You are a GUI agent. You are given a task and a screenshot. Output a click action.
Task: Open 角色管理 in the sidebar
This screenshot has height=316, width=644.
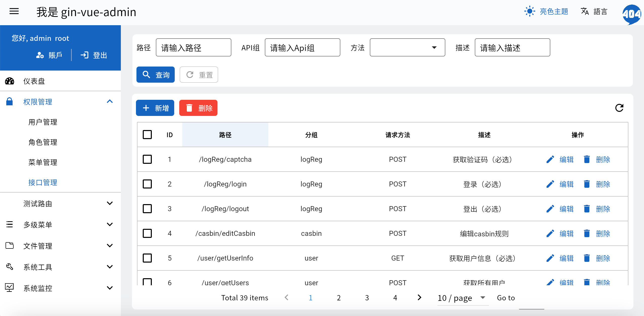point(43,142)
